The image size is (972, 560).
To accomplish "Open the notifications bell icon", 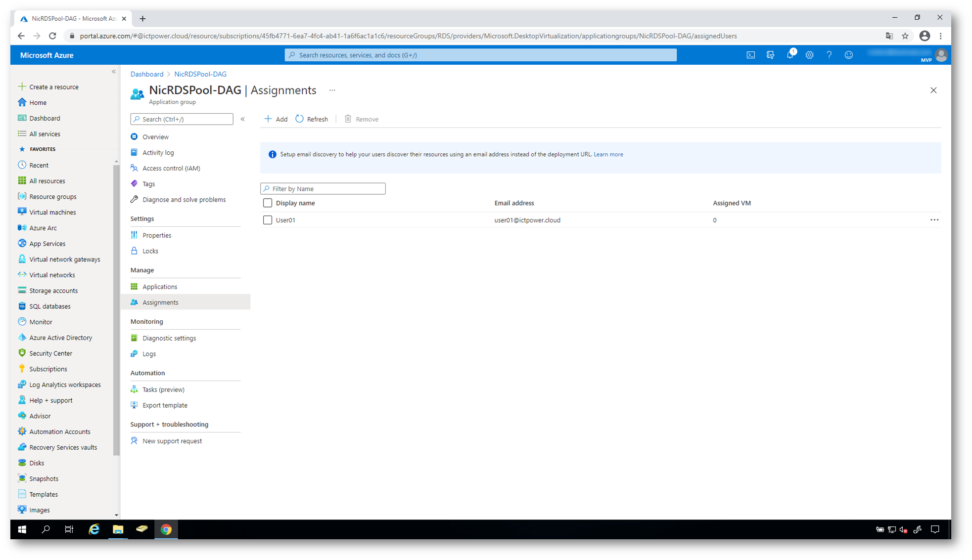I will [790, 55].
